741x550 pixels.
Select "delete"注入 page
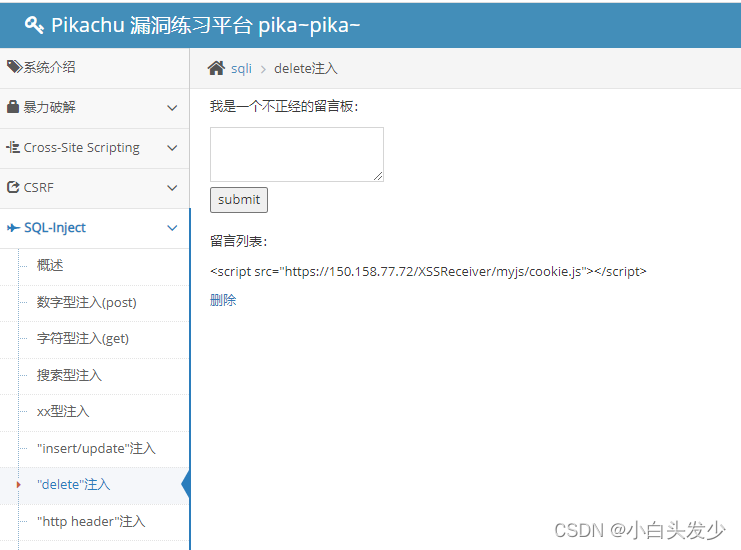coord(95,486)
